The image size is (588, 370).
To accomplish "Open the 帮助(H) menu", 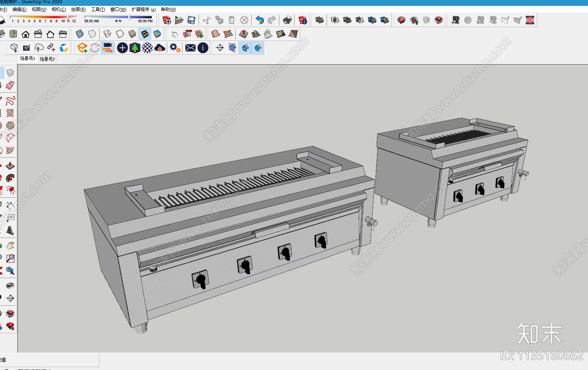I will [168, 9].
